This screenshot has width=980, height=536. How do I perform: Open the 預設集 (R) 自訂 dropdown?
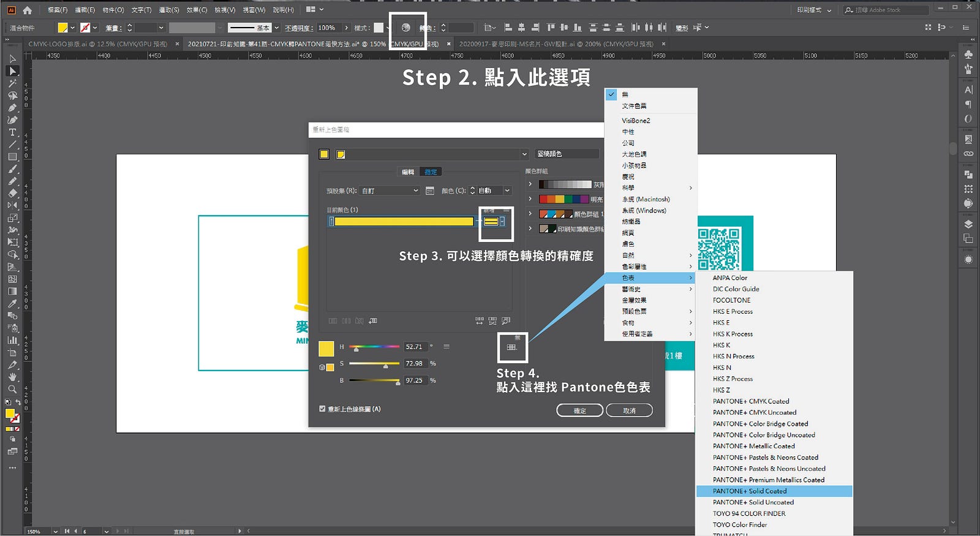pos(390,191)
